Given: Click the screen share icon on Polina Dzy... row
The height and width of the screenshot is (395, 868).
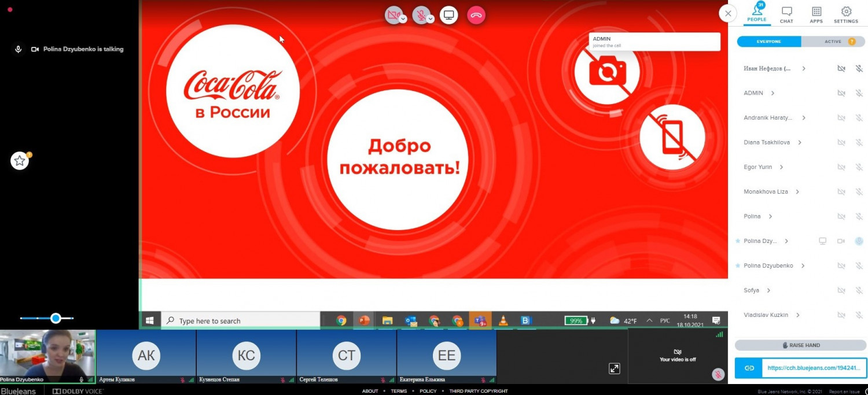Looking at the screenshot, I should 822,241.
